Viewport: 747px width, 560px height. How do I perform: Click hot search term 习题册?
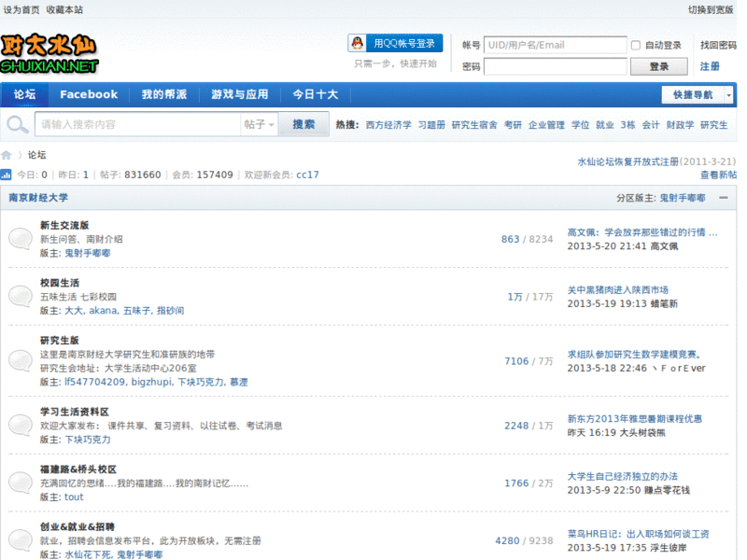pos(431,125)
